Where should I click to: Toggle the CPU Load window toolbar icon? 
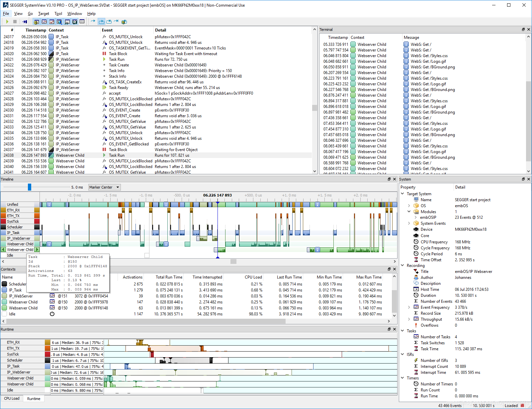[x=52, y=22]
